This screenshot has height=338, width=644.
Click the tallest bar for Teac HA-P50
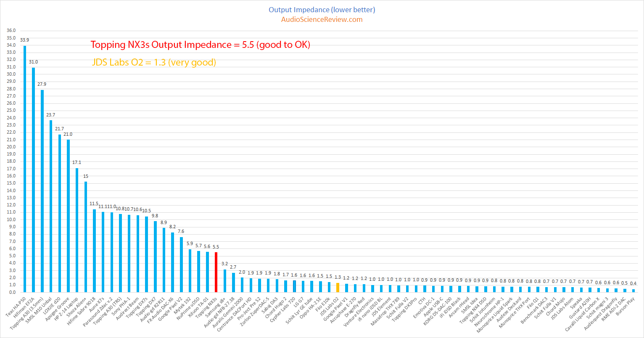tap(25, 169)
